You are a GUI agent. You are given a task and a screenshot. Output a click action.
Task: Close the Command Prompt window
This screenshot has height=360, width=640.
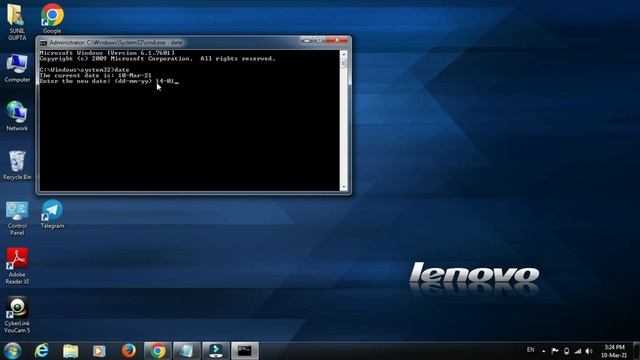(x=337, y=40)
